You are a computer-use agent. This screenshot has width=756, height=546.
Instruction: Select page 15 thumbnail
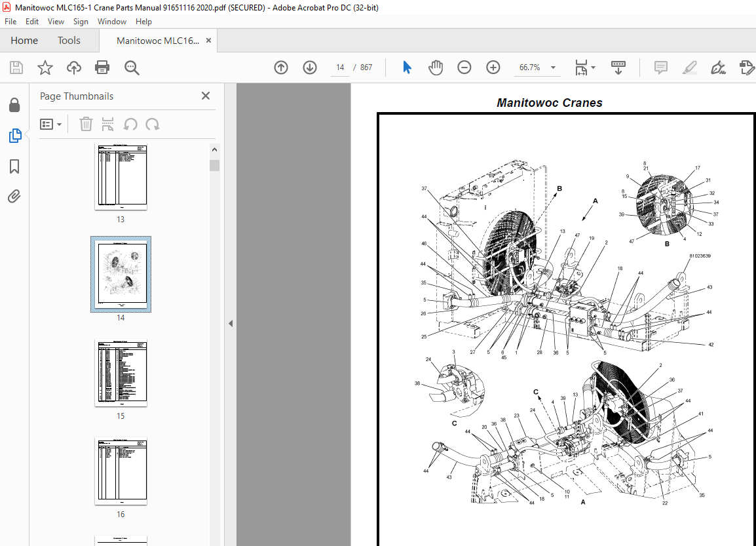click(121, 374)
